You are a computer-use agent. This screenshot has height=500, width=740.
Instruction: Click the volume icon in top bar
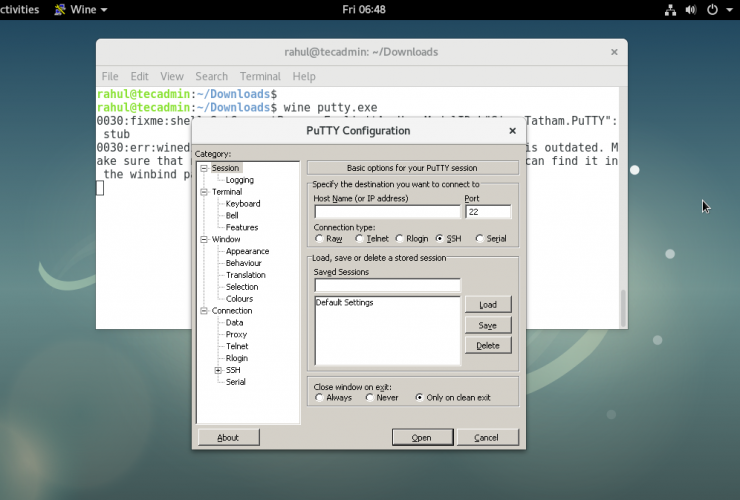point(691,9)
